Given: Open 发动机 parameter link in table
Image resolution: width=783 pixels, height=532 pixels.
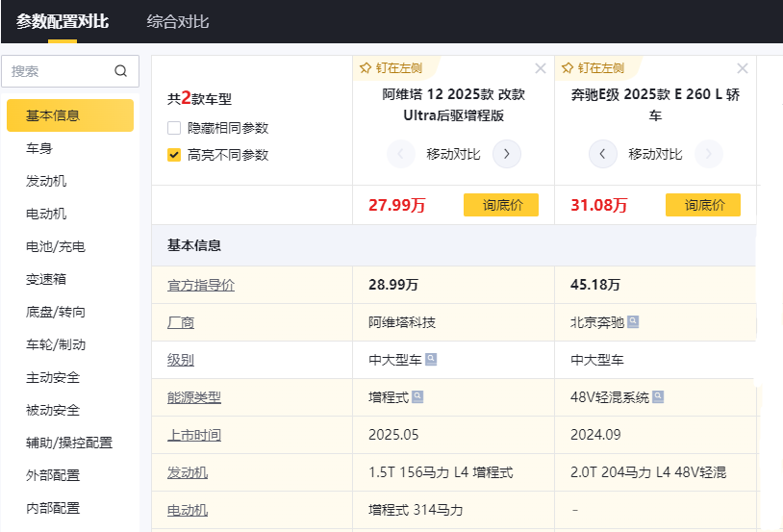Looking at the screenshot, I should coord(188,472).
